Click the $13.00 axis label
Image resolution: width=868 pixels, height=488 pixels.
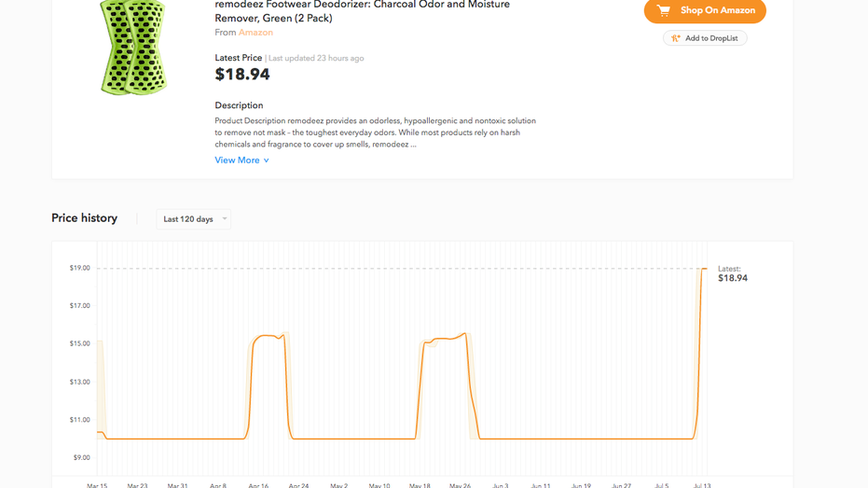click(80, 382)
